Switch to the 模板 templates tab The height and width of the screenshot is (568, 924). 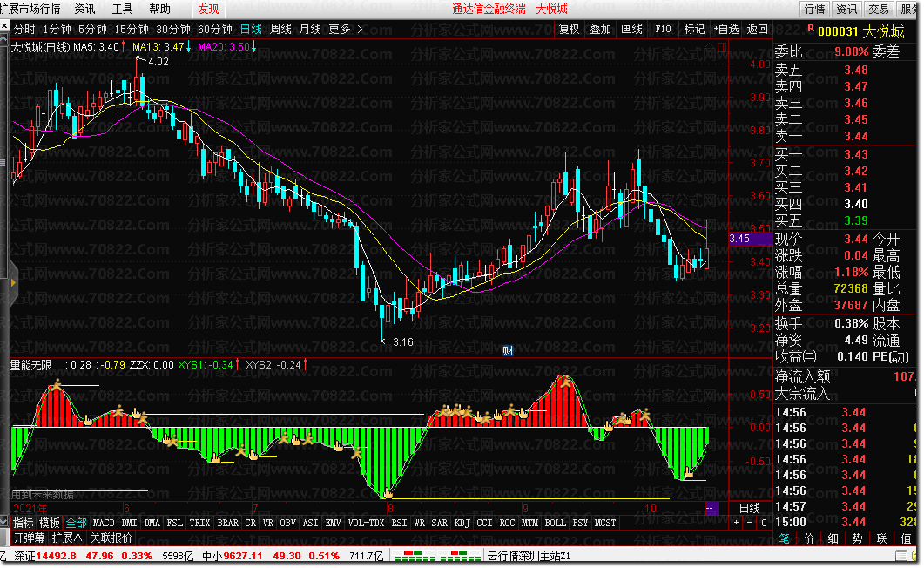[x=50, y=523]
